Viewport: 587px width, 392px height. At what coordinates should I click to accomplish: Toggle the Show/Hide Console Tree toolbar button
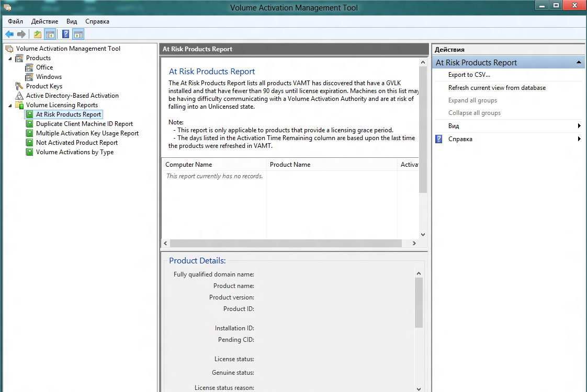click(50, 34)
